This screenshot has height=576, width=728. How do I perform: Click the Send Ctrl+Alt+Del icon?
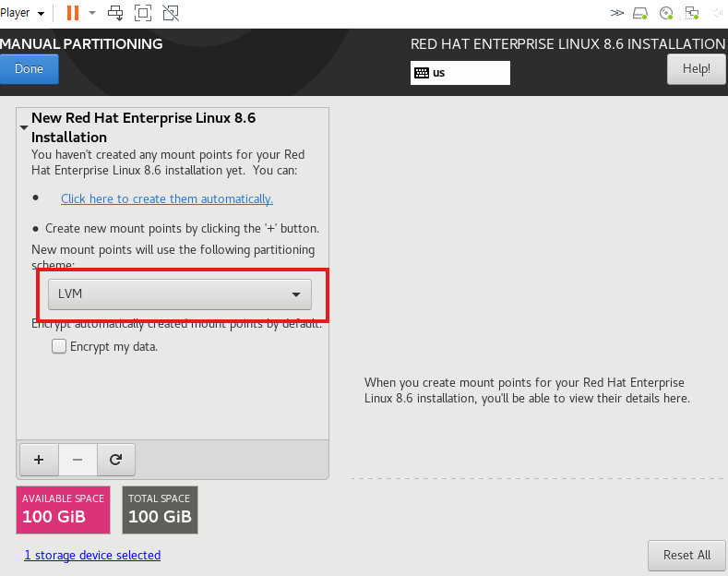coord(115,13)
